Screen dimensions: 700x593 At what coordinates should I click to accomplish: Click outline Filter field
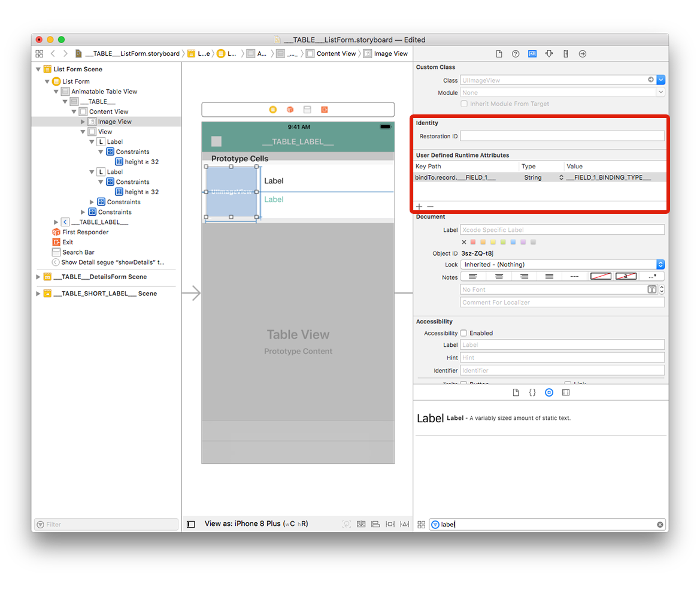pyautogui.click(x=106, y=524)
